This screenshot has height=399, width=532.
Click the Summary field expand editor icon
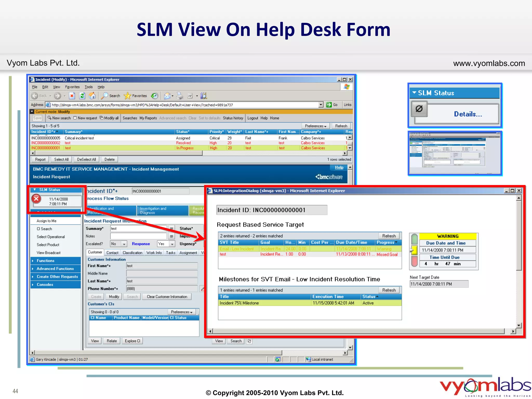point(171,229)
